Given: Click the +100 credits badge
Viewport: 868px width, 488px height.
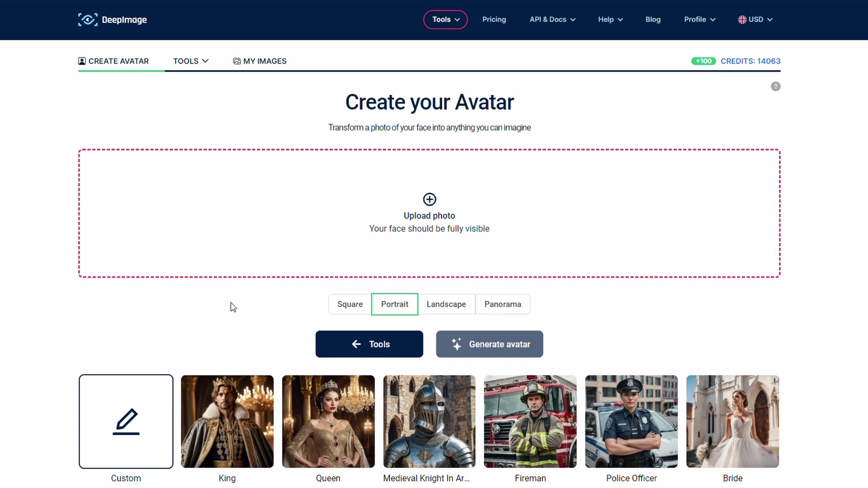Looking at the screenshot, I should tap(703, 61).
